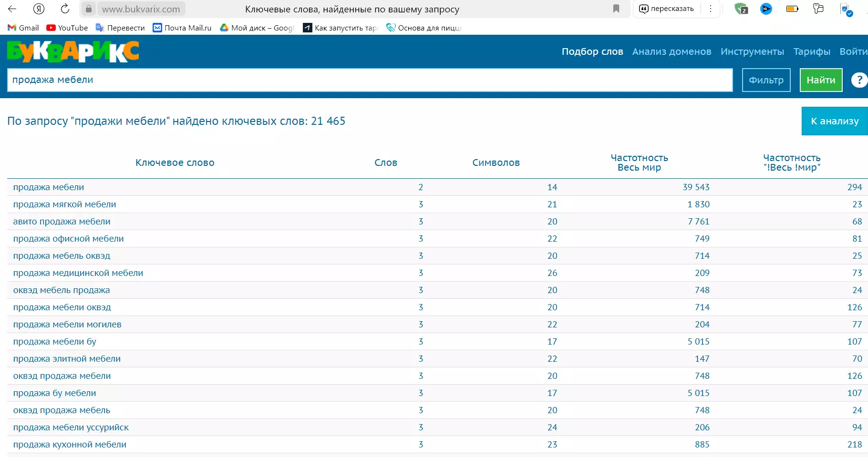The width and height of the screenshot is (868, 457).
Task: Click the question mark help icon
Action: coord(859,80)
